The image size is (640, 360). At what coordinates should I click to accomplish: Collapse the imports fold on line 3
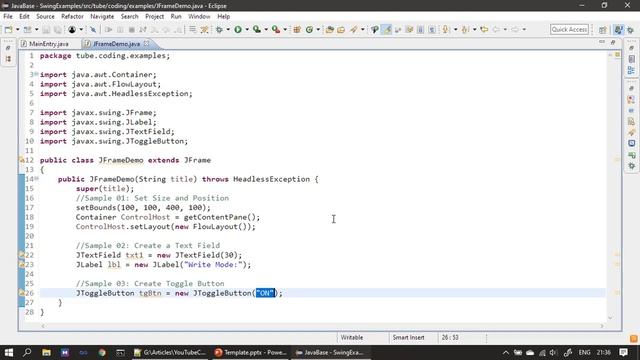(36, 74)
